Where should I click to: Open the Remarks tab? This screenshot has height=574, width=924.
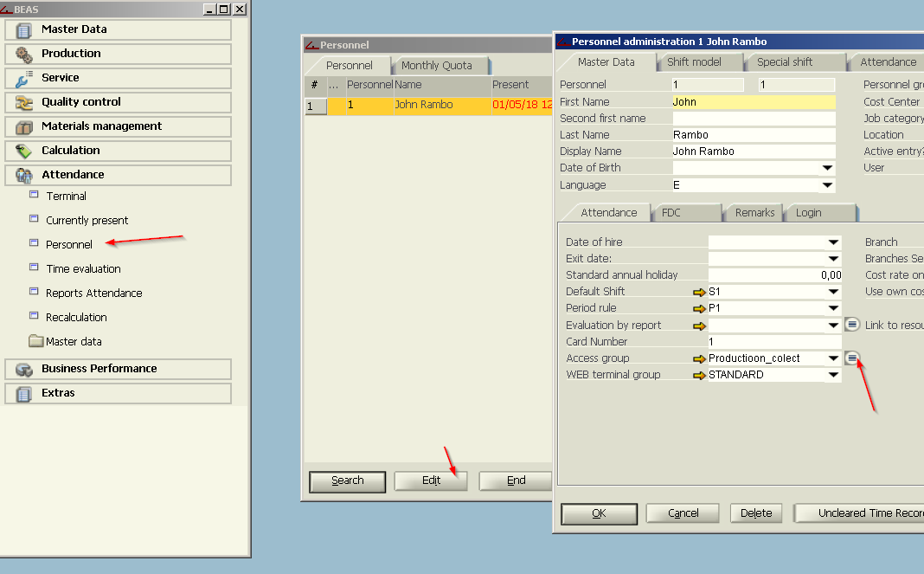(755, 213)
